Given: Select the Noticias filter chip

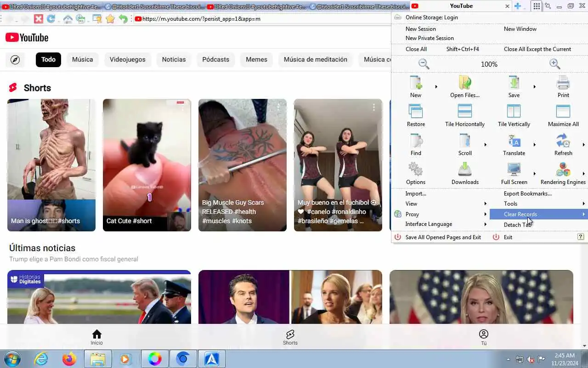Looking at the screenshot, I should 174,60.
